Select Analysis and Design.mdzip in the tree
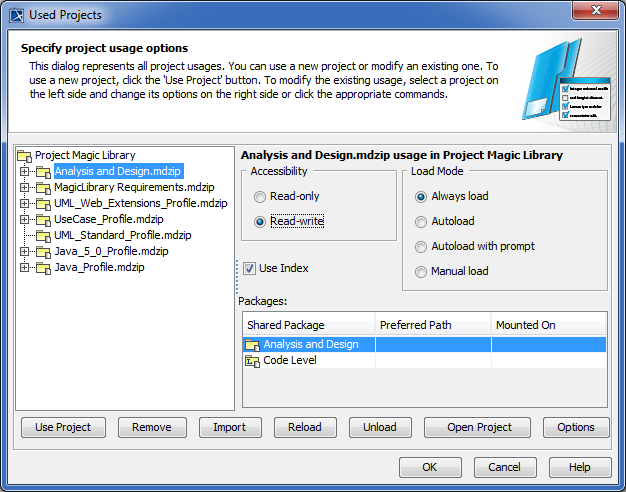 coord(118,171)
